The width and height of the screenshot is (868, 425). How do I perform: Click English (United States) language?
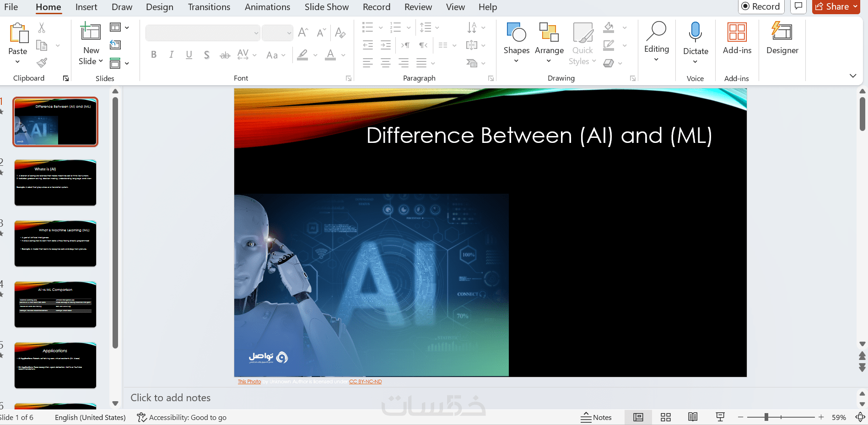tap(90, 417)
